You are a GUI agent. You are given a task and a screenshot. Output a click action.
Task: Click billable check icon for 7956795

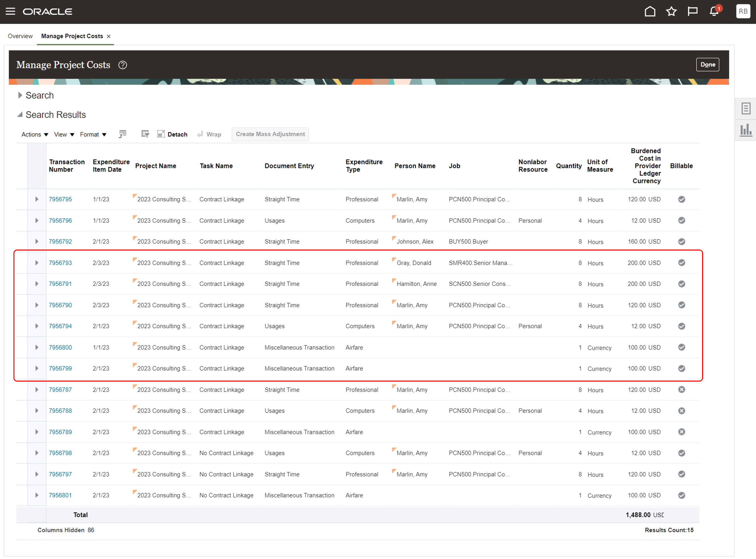pyautogui.click(x=681, y=199)
